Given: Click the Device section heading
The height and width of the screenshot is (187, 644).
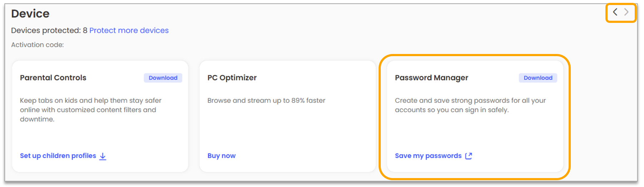Looking at the screenshot, I should [x=30, y=14].
